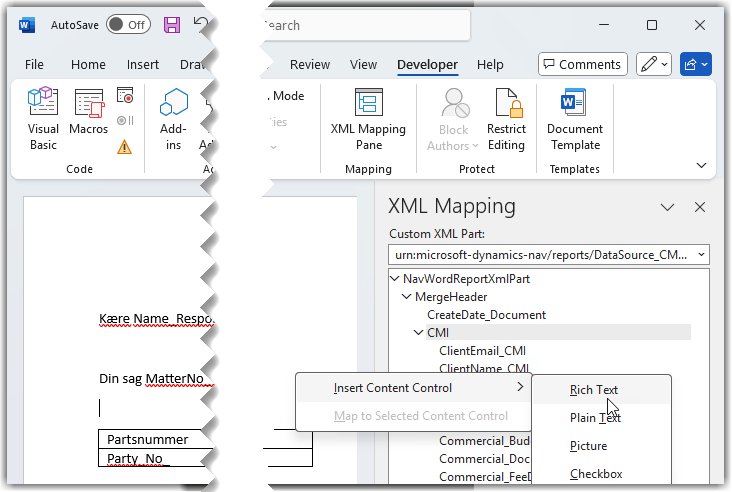Click the Macro Security warning icon
The image size is (732, 492).
(x=125, y=146)
